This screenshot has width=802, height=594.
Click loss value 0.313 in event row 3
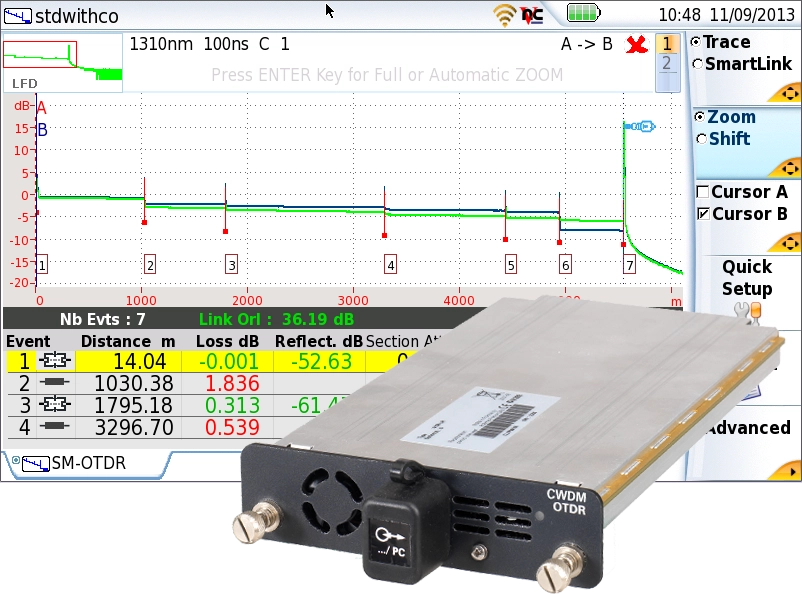232,405
